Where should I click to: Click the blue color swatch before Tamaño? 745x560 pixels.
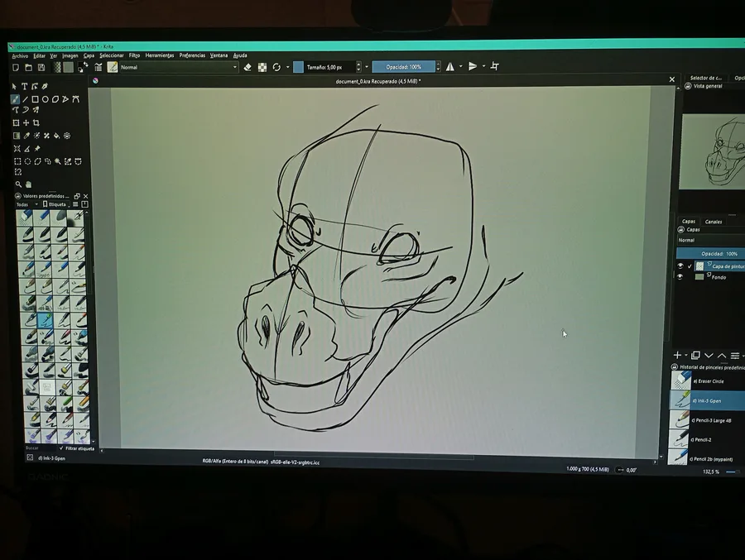[298, 68]
